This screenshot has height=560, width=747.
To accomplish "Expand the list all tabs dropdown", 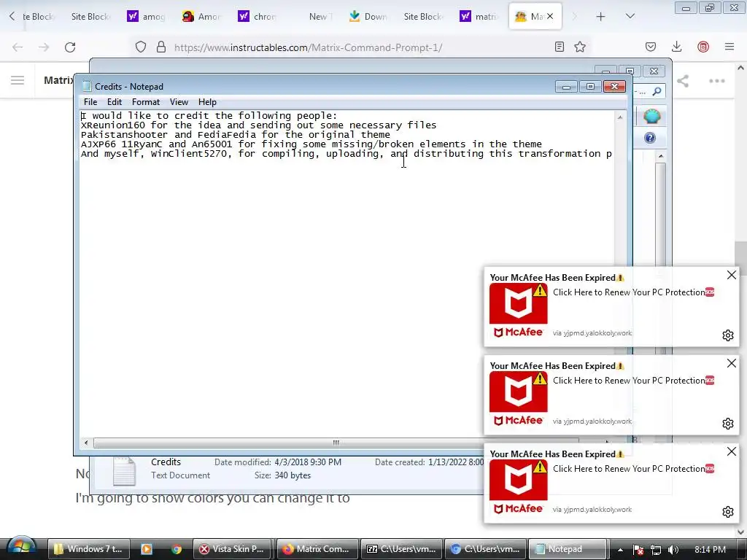I will [630, 16].
